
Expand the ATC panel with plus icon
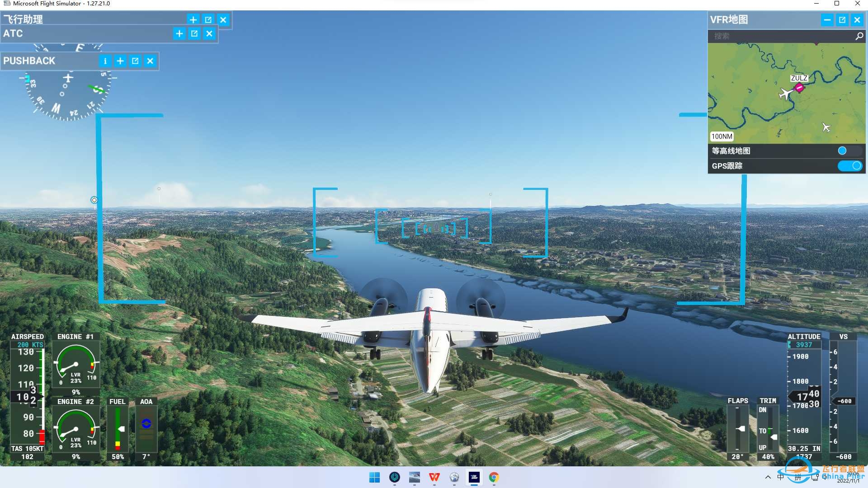point(179,33)
